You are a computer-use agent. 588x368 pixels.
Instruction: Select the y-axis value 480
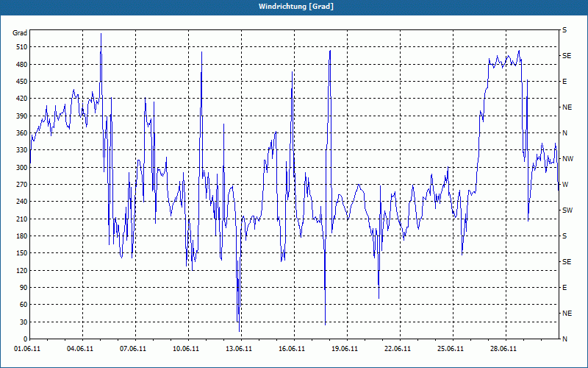click(x=22, y=65)
